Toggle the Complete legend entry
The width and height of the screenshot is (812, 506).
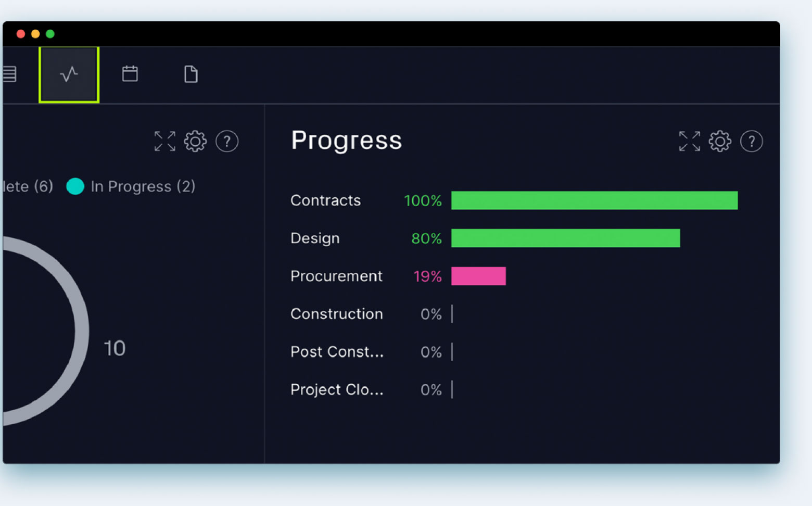(x=27, y=186)
